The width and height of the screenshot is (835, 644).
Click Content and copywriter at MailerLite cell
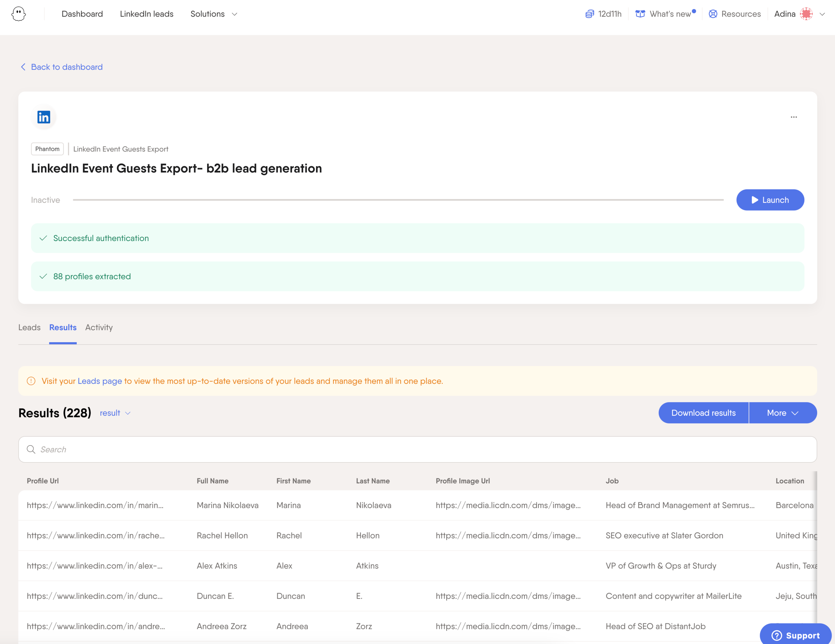tap(673, 596)
